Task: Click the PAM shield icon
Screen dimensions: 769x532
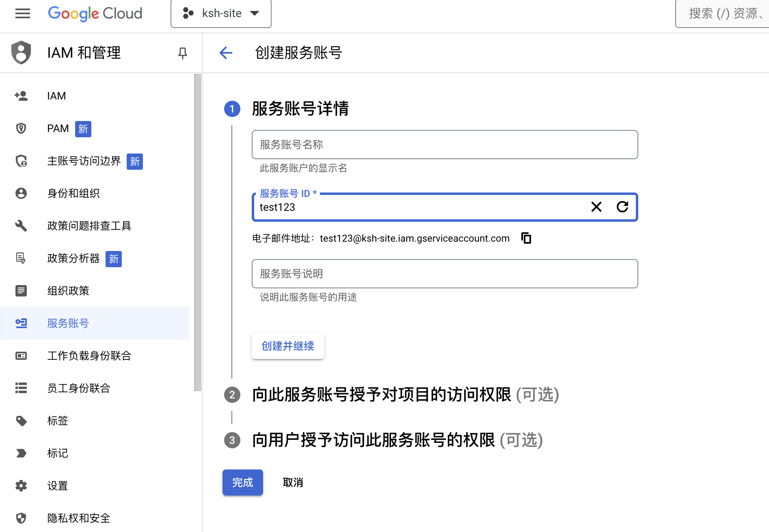Action: pos(21,128)
